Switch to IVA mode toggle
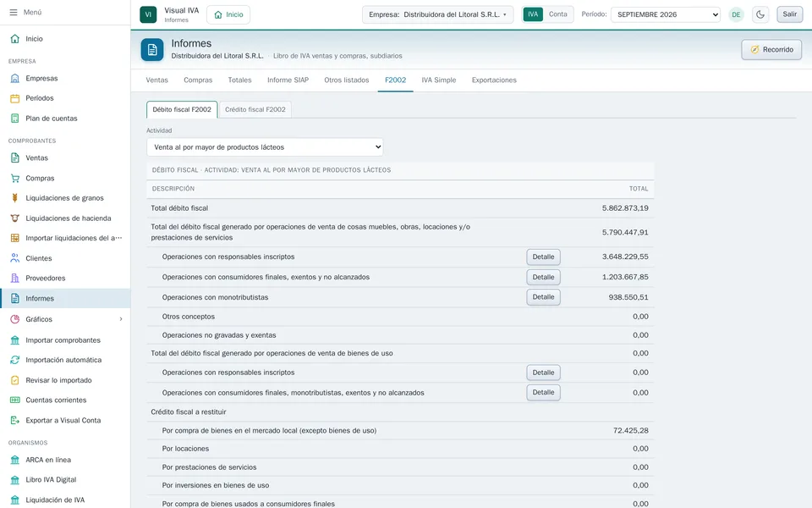The width and height of the screenshot is (812, 508). click(x=533, y=14)
